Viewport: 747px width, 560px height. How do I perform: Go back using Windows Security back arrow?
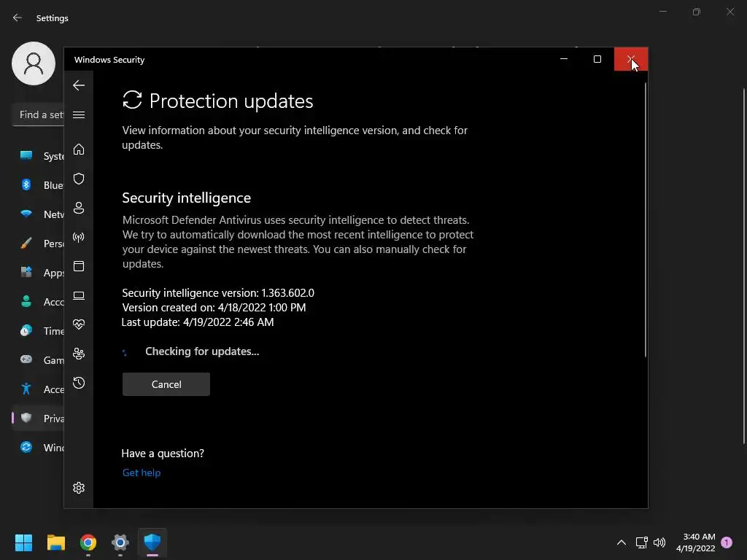[x=79, y=85]
